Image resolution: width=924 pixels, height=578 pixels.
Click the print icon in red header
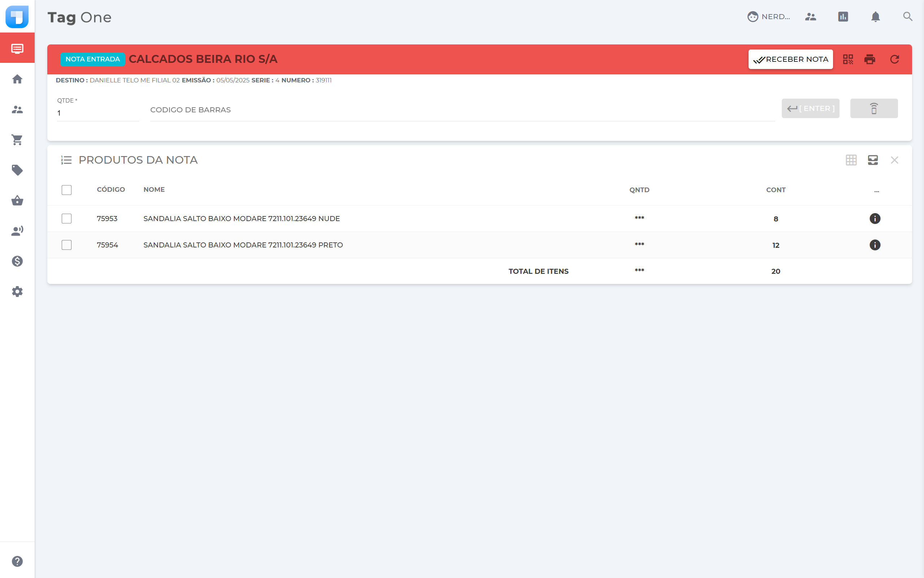[x=870, y=59]
